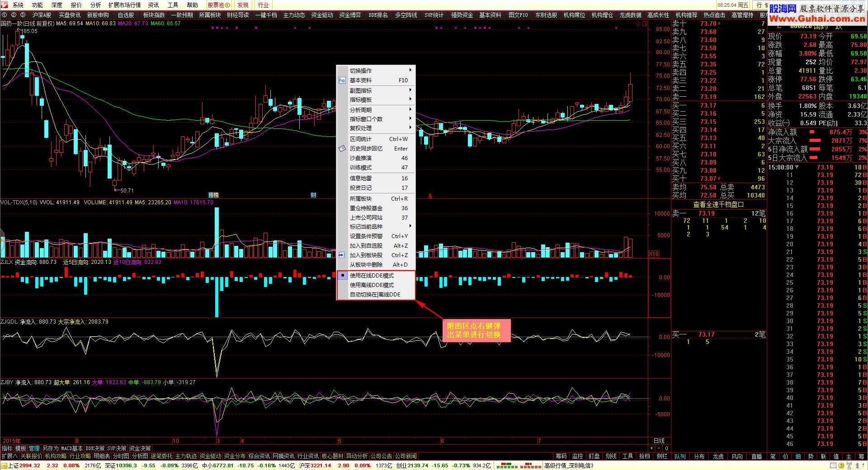This screenshot has height=470, width=868.
Task: Expand the 标记当前品种 submenu
Action: pyautogui.click(x=376, y=227)
